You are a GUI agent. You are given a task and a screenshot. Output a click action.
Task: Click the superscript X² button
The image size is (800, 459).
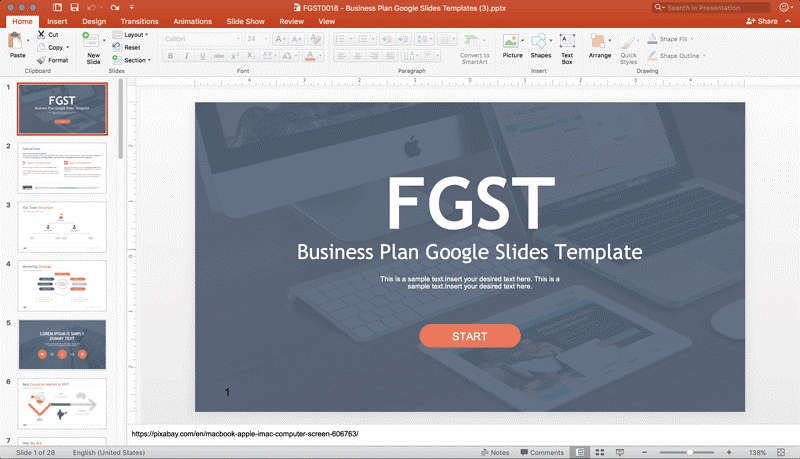235,56
